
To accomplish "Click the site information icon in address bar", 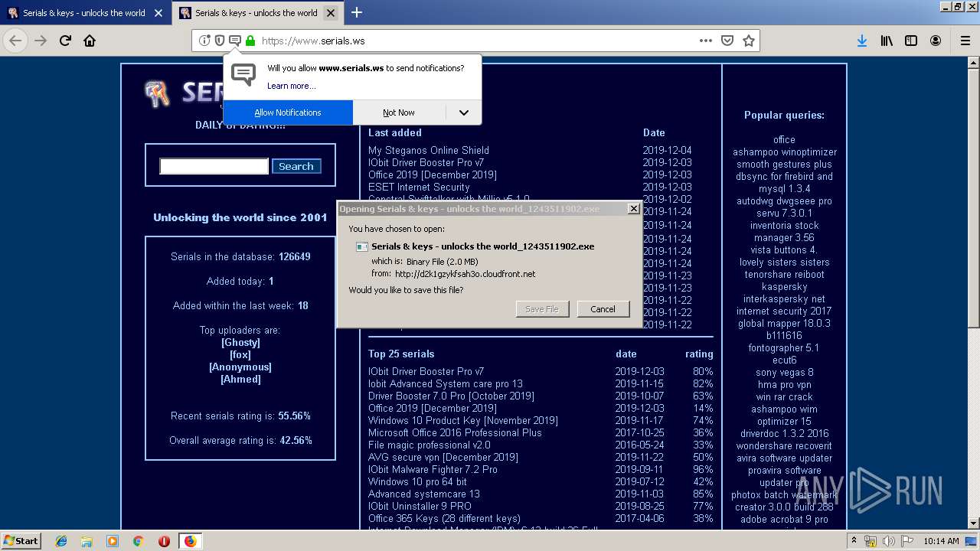I will (204, 41).
